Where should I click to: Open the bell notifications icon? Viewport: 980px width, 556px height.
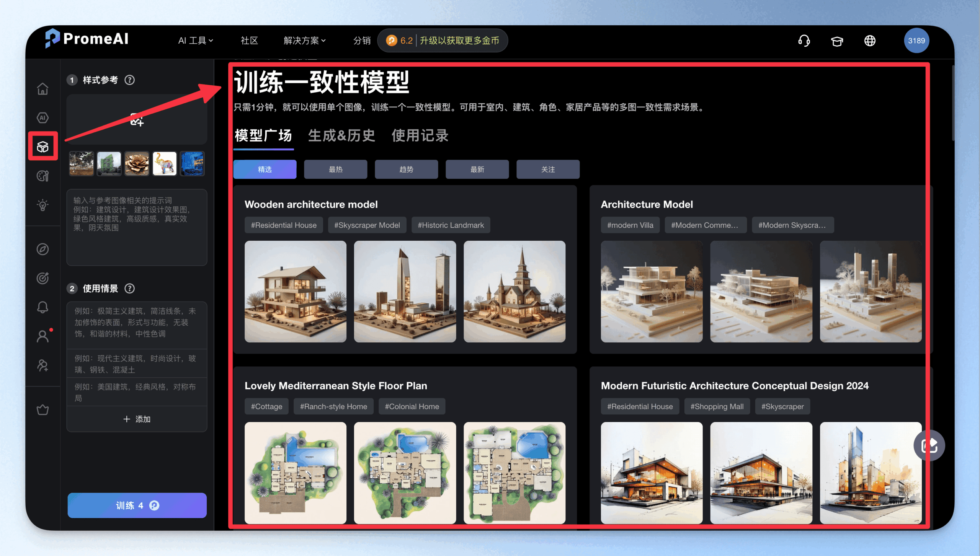(42, 307)
